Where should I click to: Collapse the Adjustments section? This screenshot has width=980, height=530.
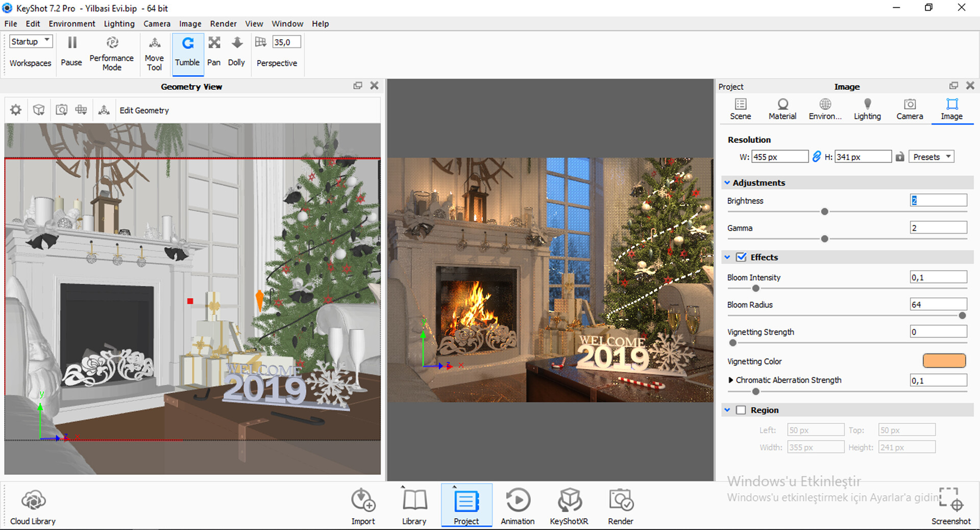(727, 183)
